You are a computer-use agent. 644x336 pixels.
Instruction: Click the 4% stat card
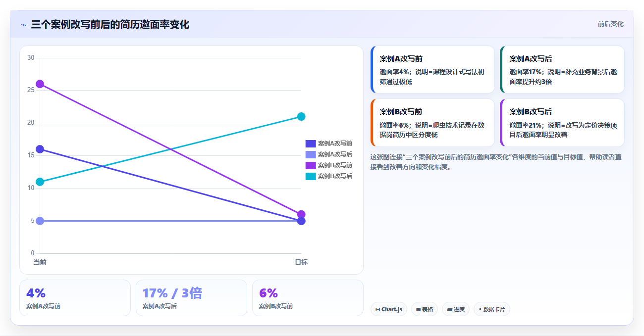75,298
